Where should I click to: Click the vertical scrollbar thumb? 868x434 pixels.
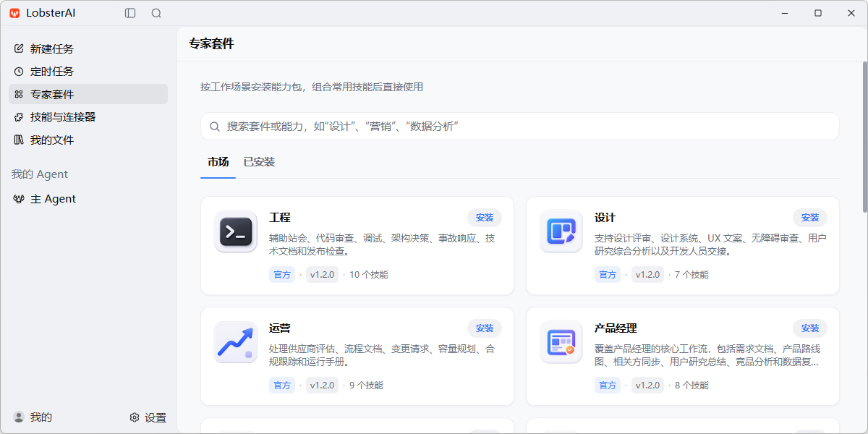click(864, 137)
